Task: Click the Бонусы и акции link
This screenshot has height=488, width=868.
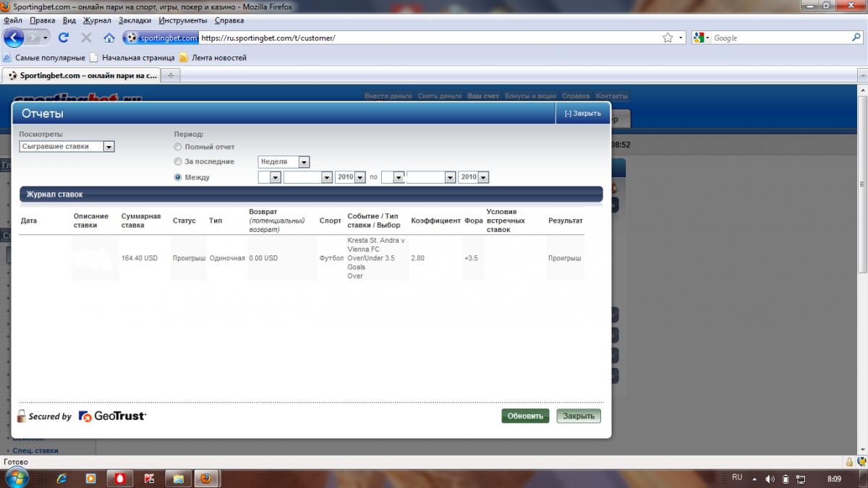Action: click(x=530, y=96)
